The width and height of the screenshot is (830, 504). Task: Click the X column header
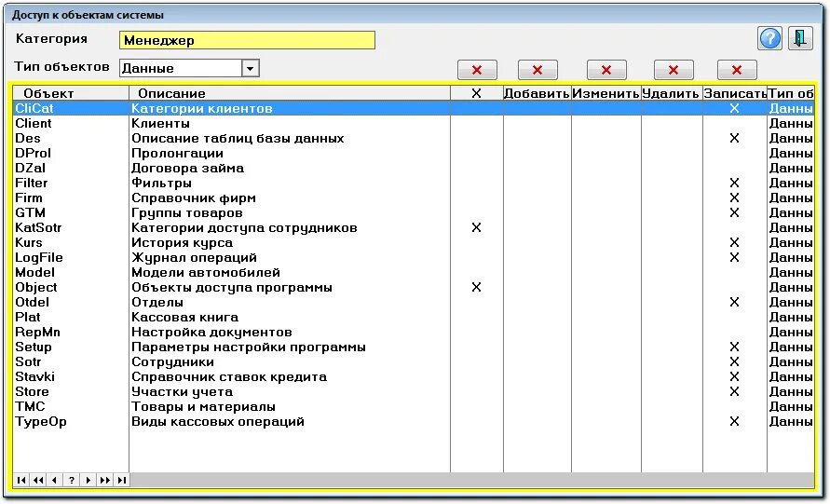tap(476, 94)
